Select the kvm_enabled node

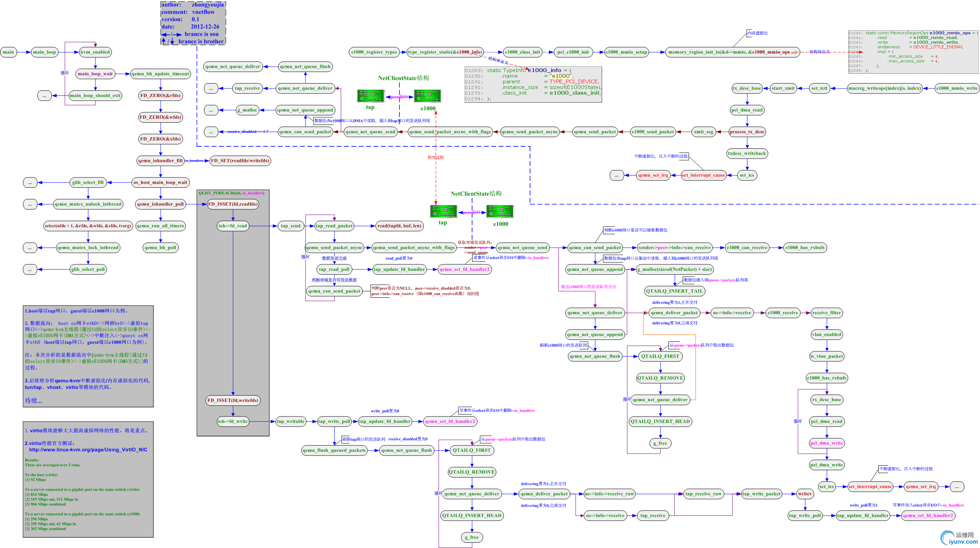(x=95, y=52)
